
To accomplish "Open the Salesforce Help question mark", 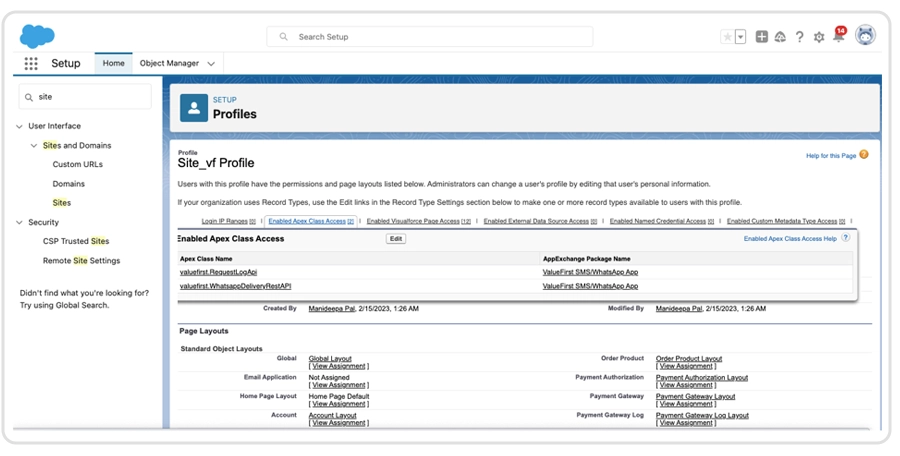I will (x=799, y=37).
